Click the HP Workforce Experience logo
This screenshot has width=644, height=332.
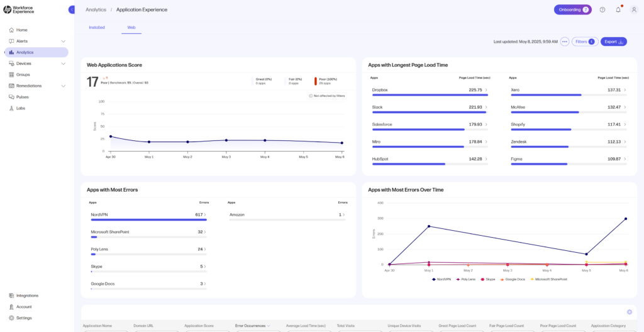19,9
